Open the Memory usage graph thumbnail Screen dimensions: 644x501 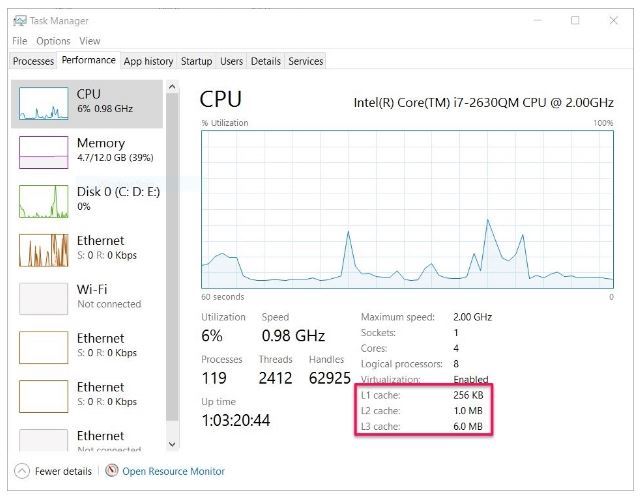44,152
